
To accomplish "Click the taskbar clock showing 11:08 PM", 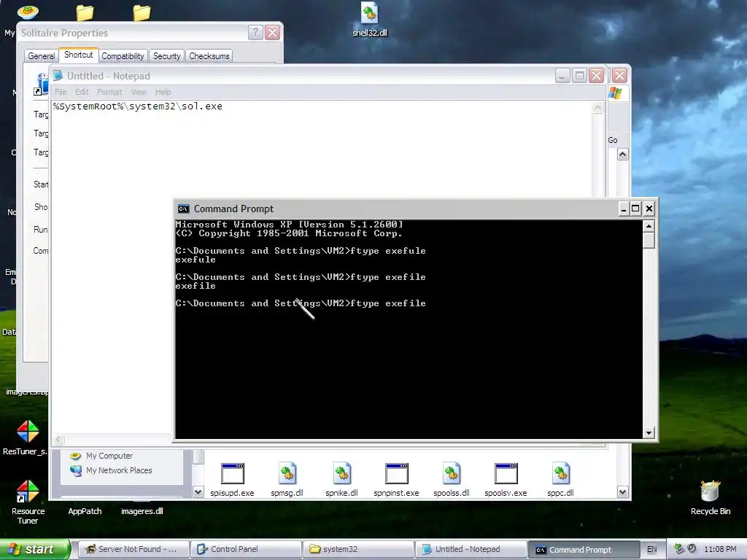I will [720, 550].
